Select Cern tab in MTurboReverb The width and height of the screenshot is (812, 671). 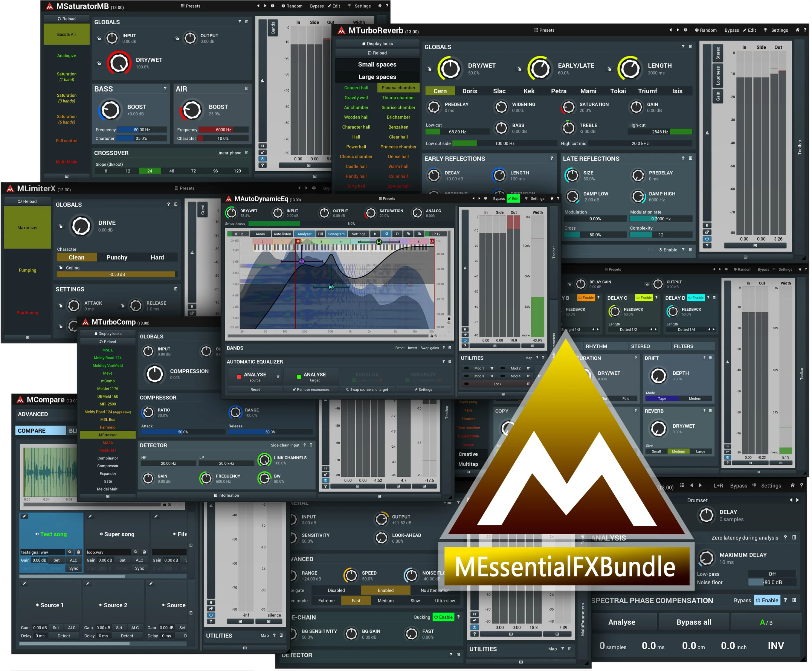coord(440,91)
